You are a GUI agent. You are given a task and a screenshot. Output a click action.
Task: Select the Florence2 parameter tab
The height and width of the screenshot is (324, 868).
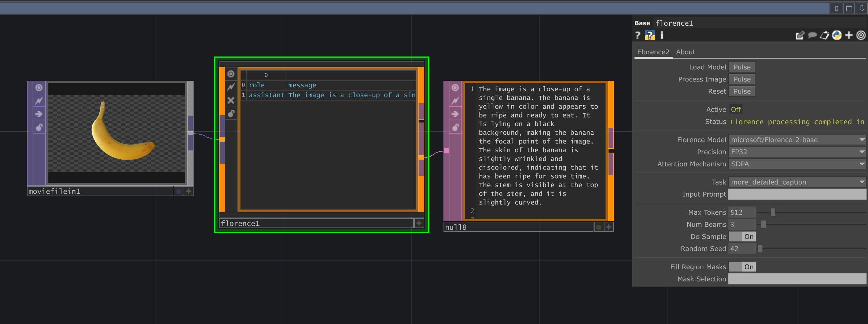pyautogui.click(x=653, y=52)
